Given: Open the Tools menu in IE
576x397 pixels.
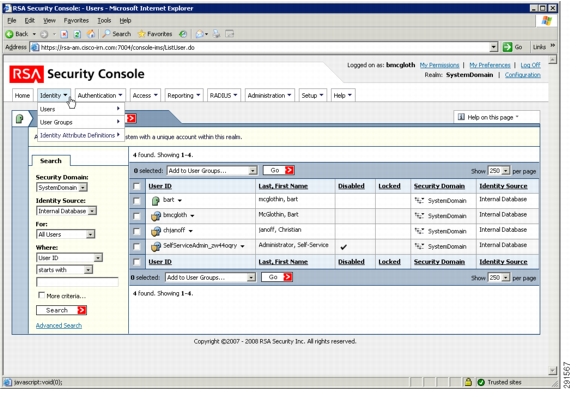Looking at the screenshot, I should point(104,21).
